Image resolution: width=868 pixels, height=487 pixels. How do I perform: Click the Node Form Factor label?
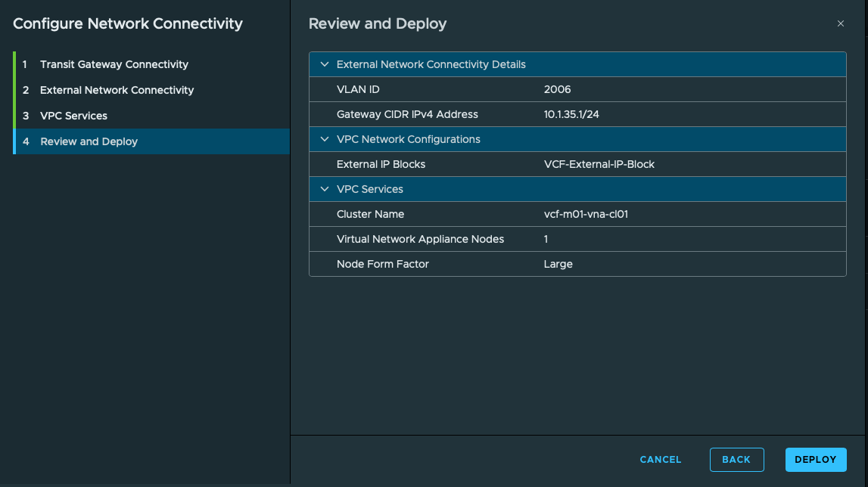click(x=382, y=264)
